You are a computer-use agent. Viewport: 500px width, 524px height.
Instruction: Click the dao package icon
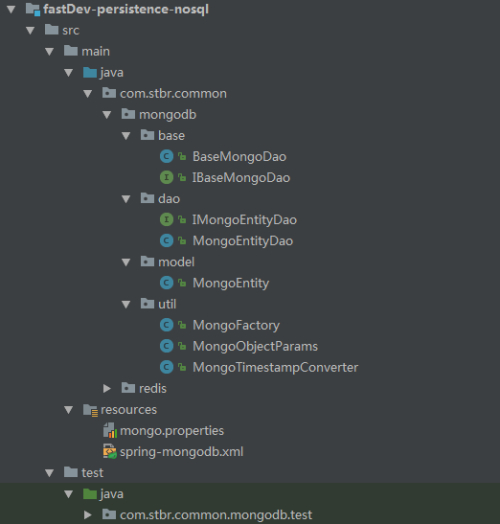[147, 198]
